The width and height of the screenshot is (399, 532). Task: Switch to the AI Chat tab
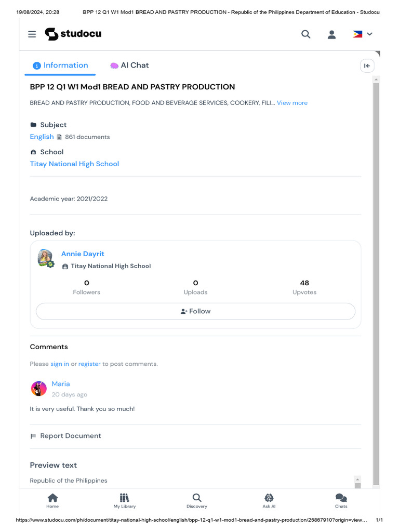(129, 65)
